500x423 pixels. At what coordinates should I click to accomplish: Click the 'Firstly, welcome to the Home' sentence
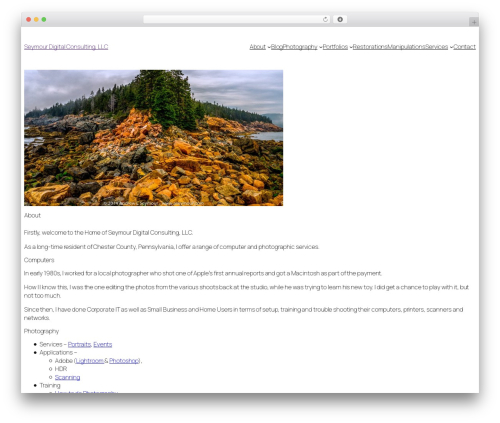[108, 232]
